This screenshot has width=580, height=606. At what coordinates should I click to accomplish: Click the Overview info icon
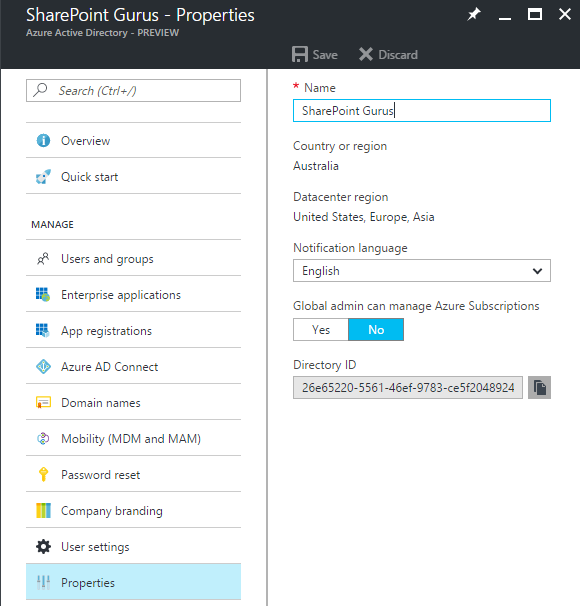pyautogui.click(x=43, y=140)
